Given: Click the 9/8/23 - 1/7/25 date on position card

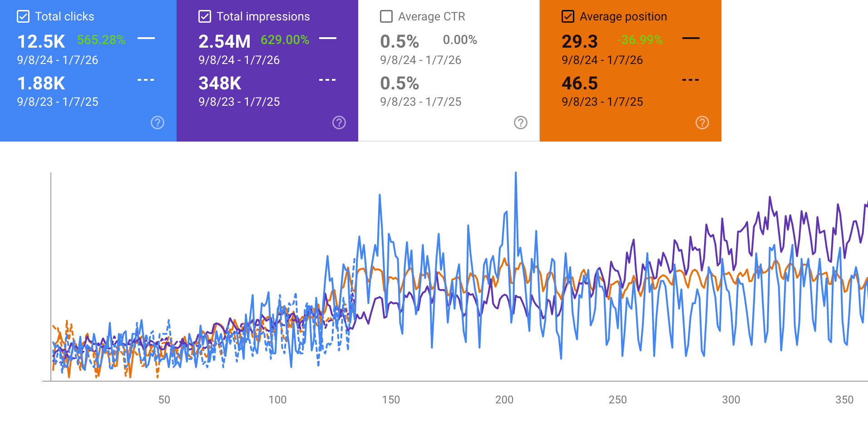Looking at the screenshot, I should coord(602,102).
